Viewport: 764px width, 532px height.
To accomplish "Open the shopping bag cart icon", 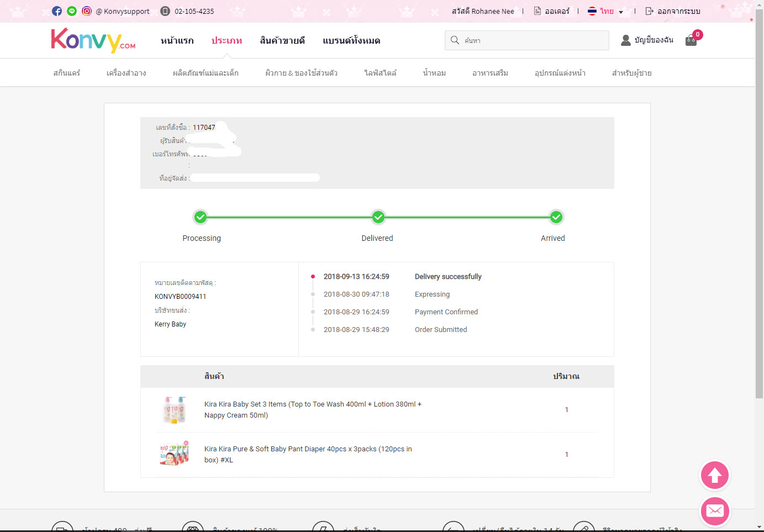I will tap(691, 40).
